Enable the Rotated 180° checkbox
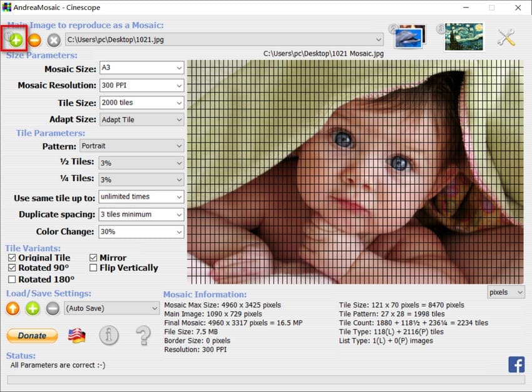Screen dimensions: 532x392 point(12,279)
